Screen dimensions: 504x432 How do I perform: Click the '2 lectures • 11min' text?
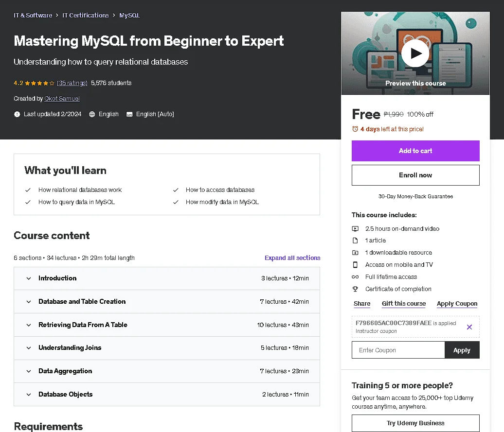[x=286, y=395]
